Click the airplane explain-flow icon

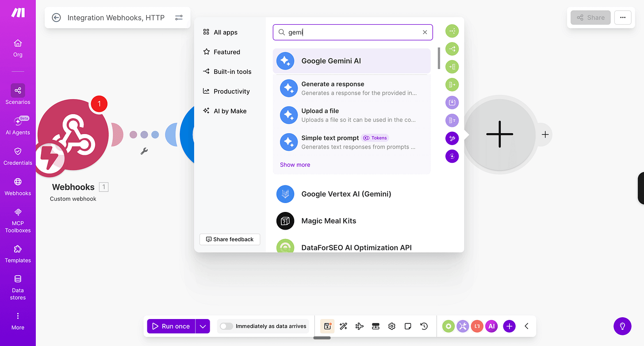point(360,326)
